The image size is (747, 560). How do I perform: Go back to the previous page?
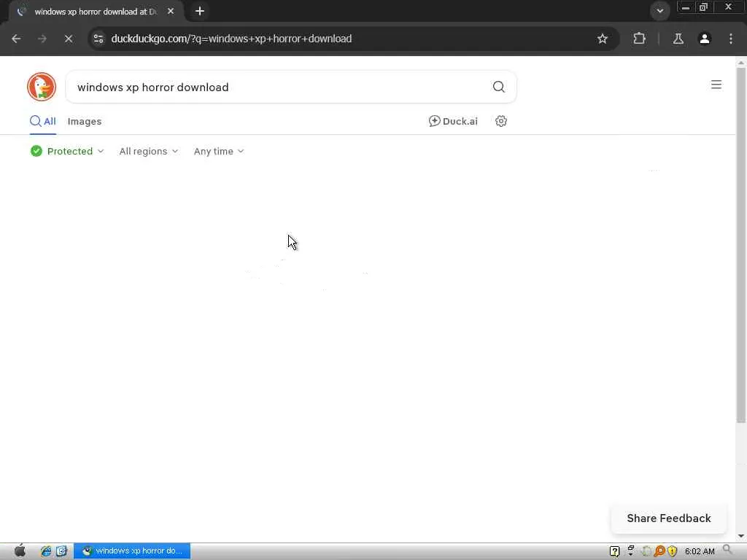point(16,39)
